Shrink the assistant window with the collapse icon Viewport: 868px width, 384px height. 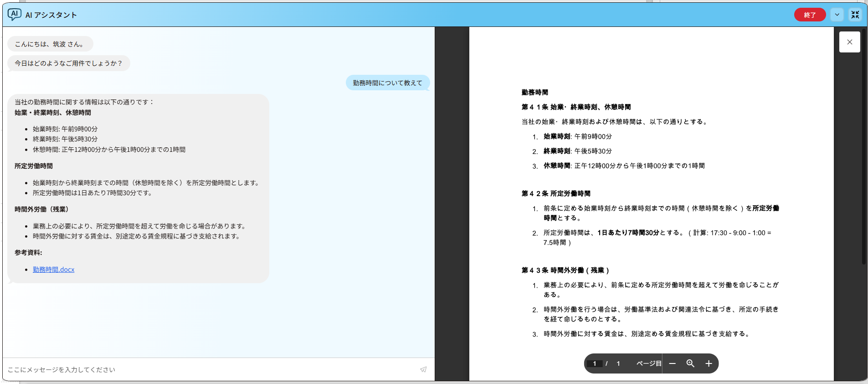pos(855,15)
